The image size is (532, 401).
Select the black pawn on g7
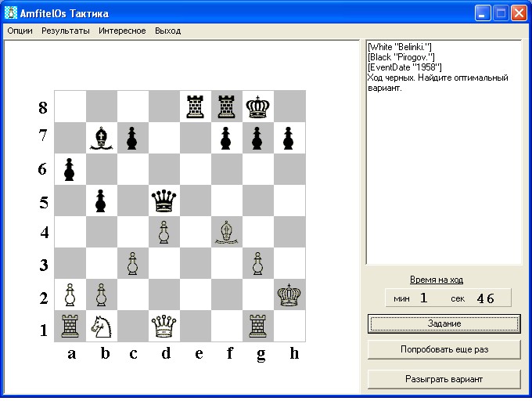[257, 138]
